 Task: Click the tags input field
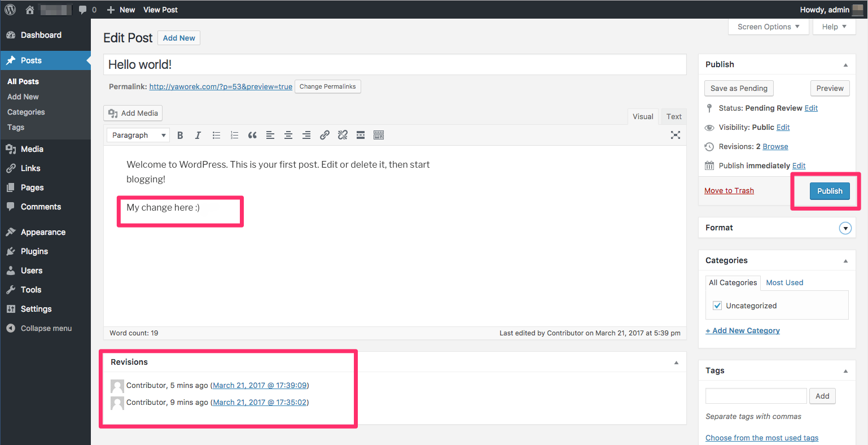tap(756, 396)
